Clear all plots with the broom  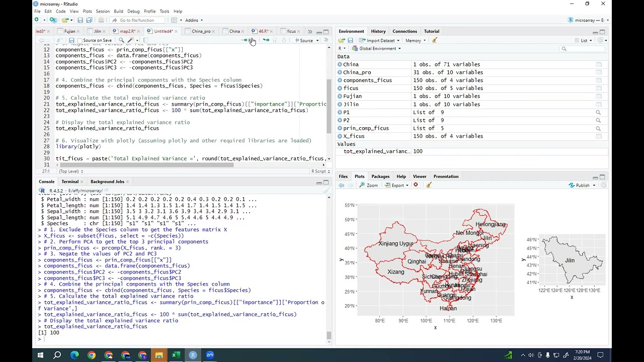click(429, 185)
